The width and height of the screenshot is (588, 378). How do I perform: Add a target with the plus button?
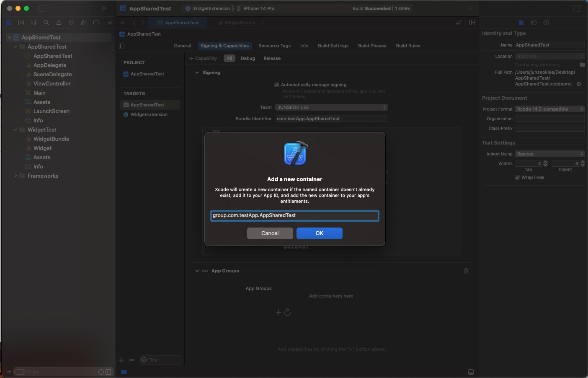click(x=121, y=360)
